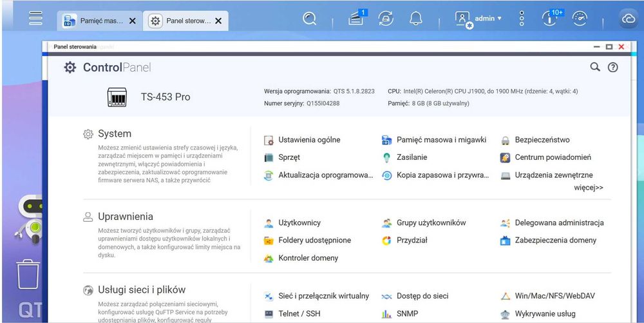Expand System items with więcej>>
The image size is (644, 323).
[x=589, y=188]
